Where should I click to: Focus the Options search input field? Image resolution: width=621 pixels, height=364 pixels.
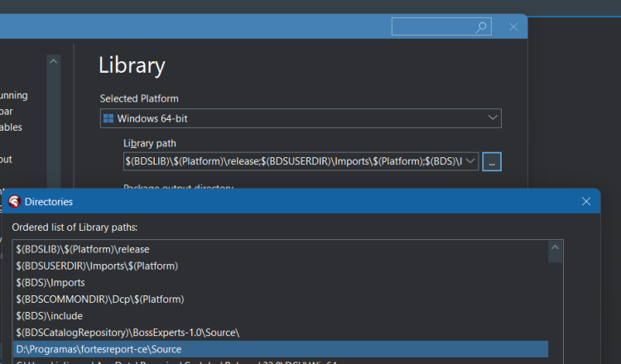point(433,26)
